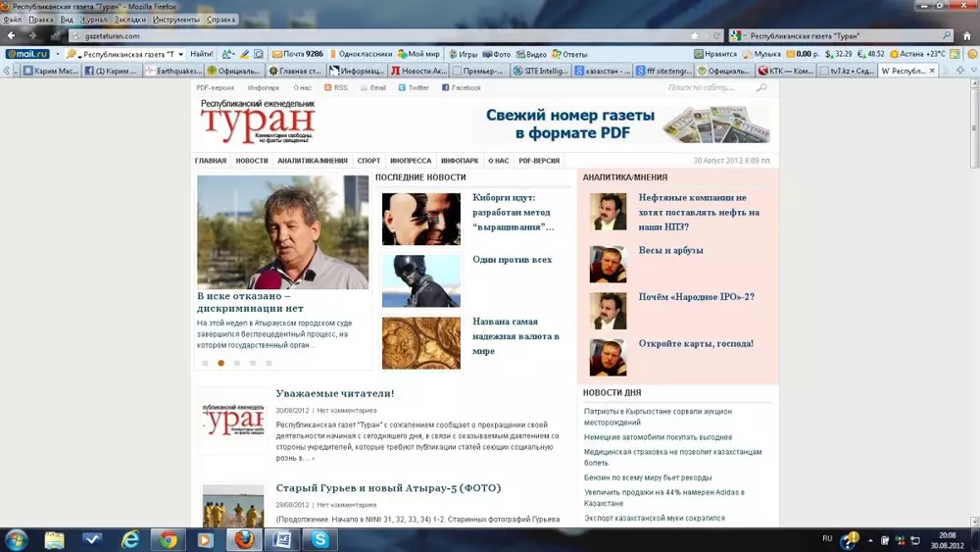Open the Twitter link in the top bar
Screen dimensions: 980x552
pos(414,88)
